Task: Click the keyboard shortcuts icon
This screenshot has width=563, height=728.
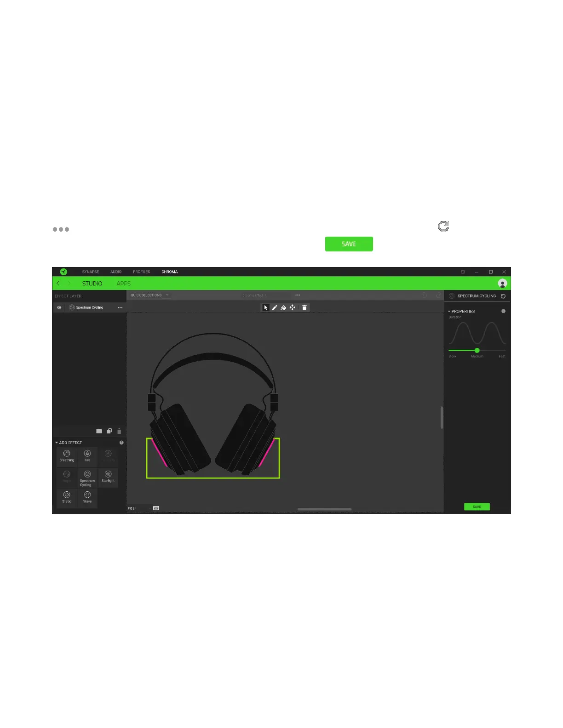Action: [156, 508]
